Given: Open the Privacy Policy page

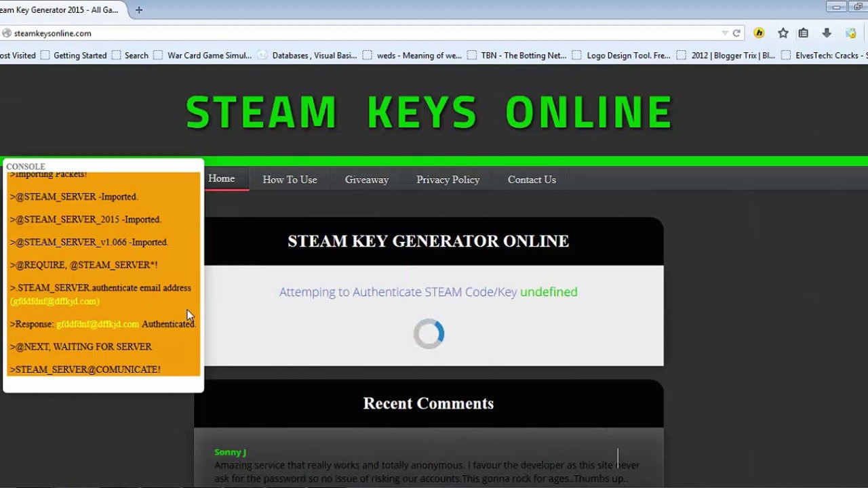Looking at the screenshot, I should 448,180.
